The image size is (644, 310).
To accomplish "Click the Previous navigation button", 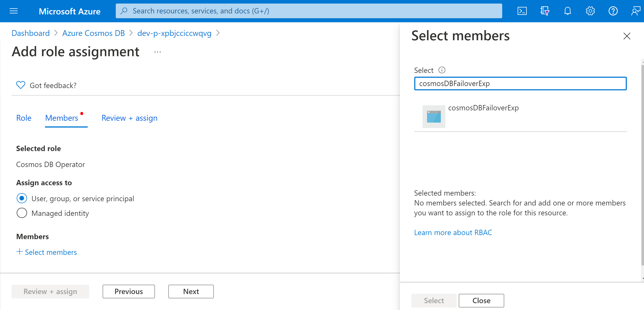I will click(x=129, y=292).
